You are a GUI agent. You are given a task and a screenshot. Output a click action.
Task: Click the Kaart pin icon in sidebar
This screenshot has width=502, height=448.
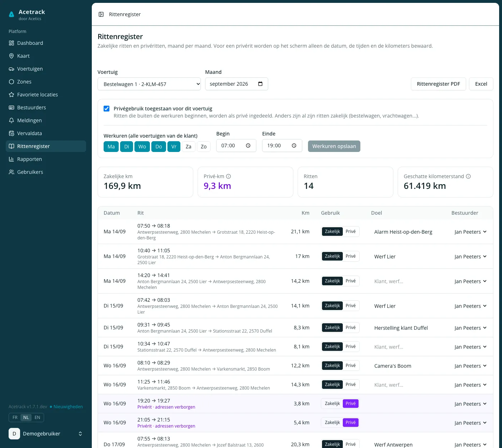[x=11, y=56]
